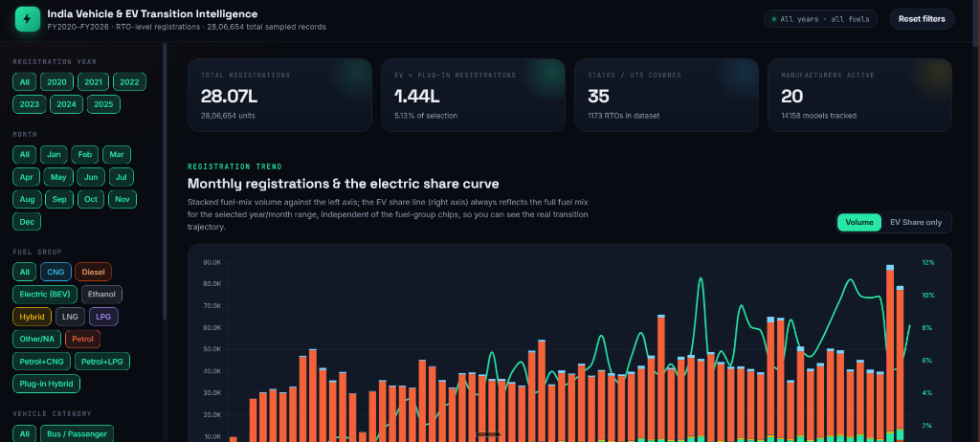Filter by month Oct

coord(91,199)
